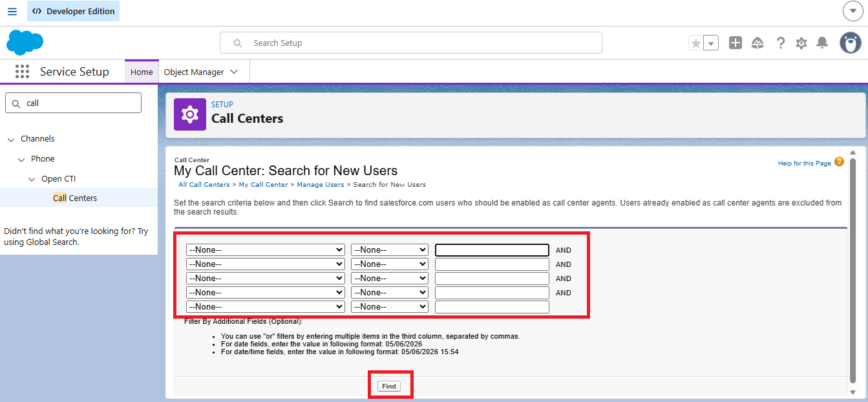Open the fourth row operator dropdown
Viewport: 868px width, 402px height.
tap(390, 293)
